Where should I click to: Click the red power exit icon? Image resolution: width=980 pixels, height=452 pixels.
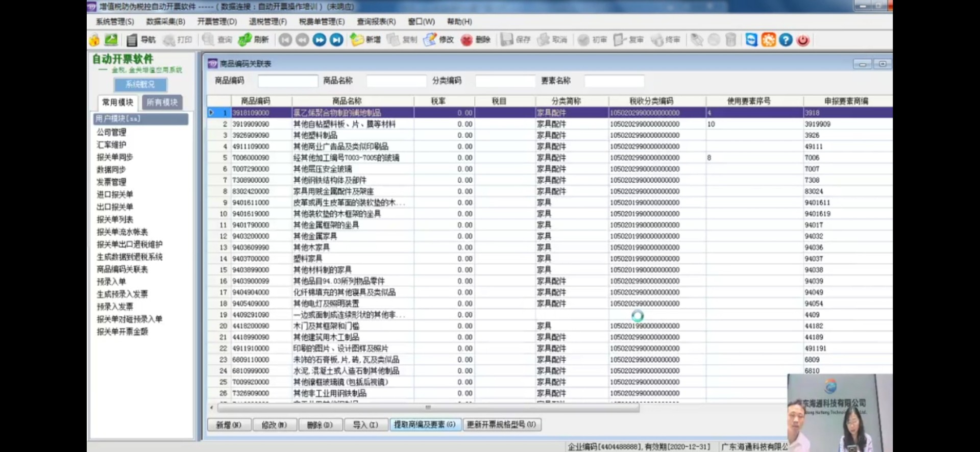pyautogui.click(x=803, y=40)
